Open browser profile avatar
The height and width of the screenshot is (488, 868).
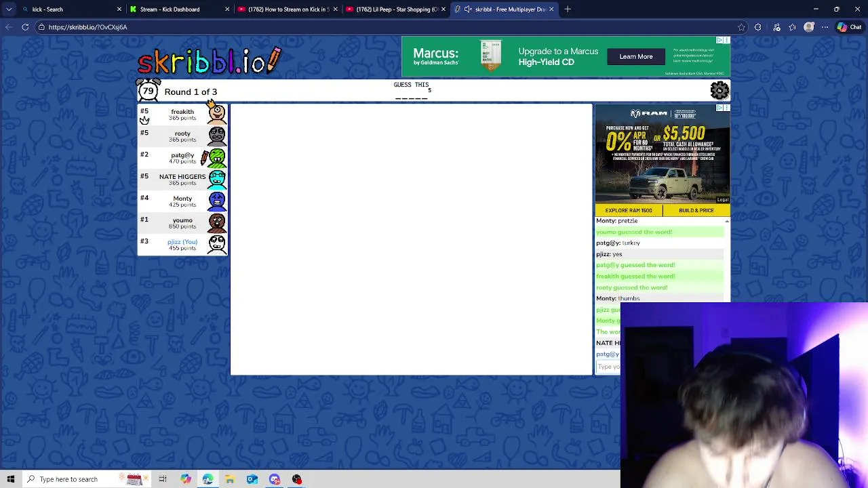click(x=809, y=27)
